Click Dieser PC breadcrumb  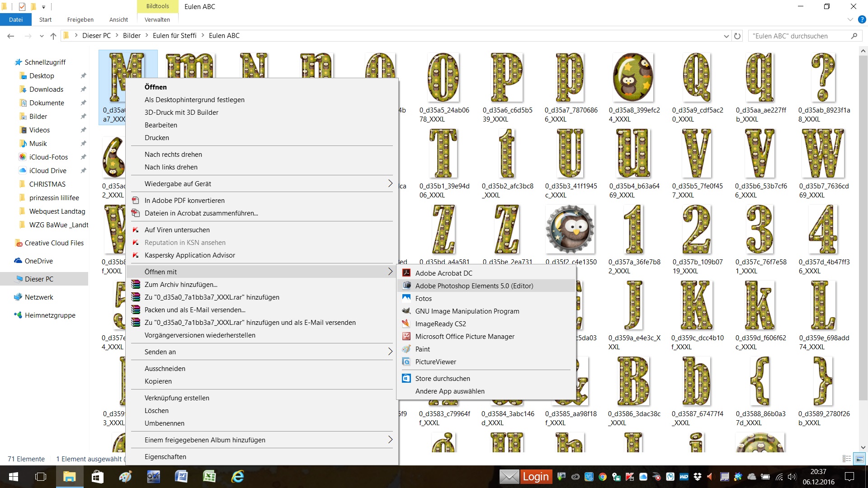(96, 36)
